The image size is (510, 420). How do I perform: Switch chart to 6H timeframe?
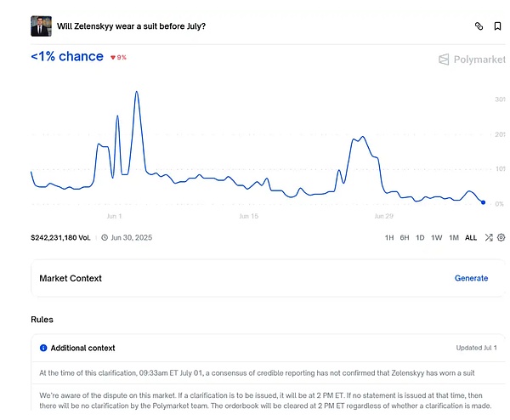405,237
